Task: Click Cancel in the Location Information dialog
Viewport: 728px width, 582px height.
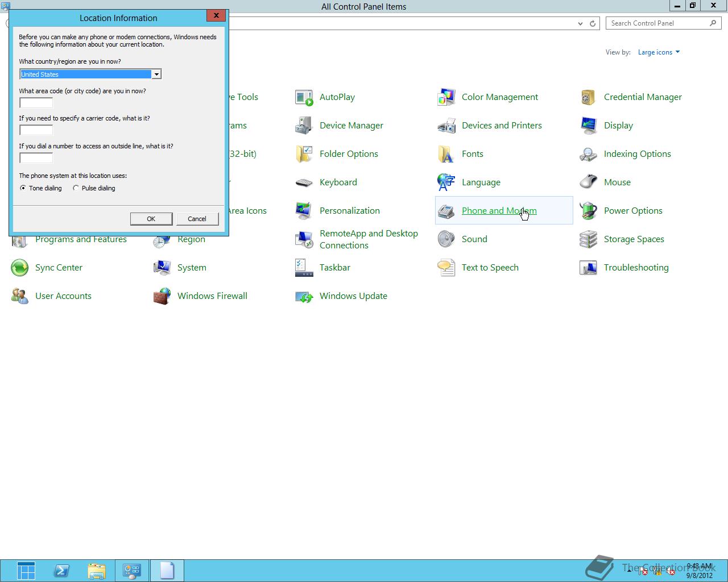Action: point(197,219)
